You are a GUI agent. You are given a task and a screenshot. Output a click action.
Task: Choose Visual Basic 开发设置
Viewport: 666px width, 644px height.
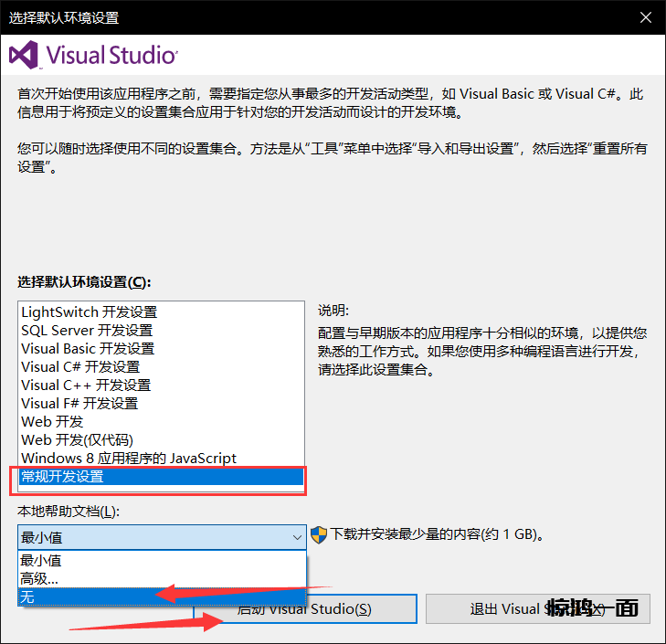pyautogui.click(x=88, y=349)
